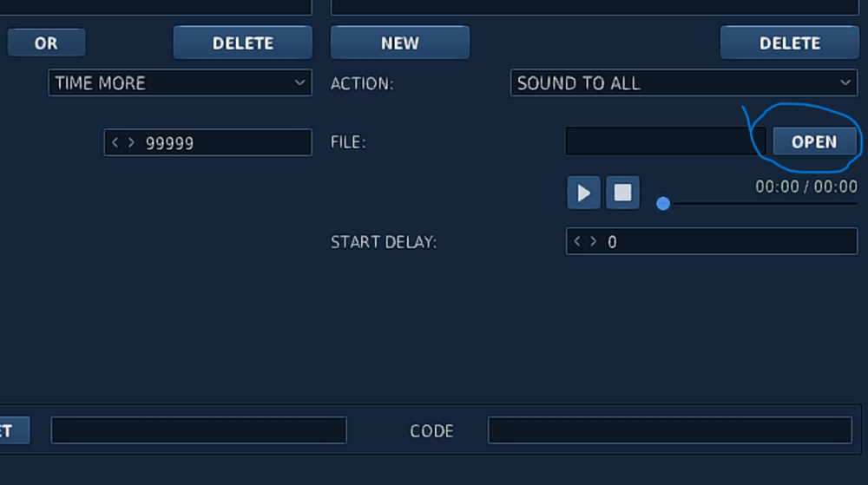The image size is (868, 485).
Task: Increase start delay with right arrow
Action: pyautogui.click(x=594, y=241)
